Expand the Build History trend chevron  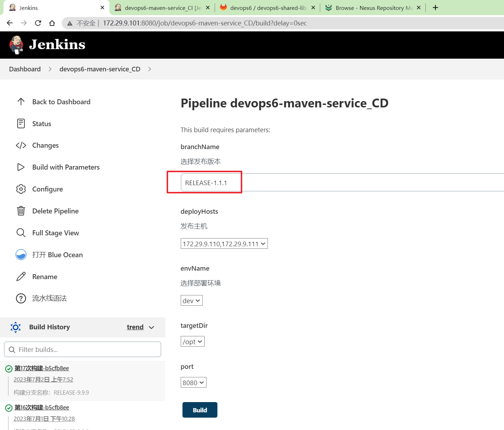coord(152,328)
